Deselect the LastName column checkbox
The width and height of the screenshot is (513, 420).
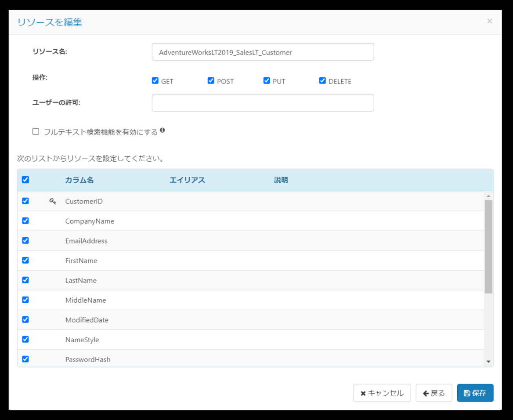tap(25, 280)
